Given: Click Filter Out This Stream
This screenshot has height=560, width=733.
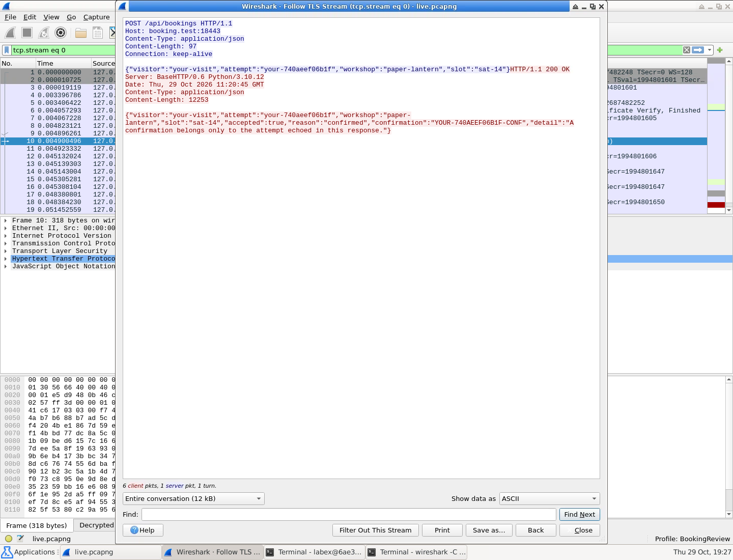Looking at the screenshot, I should point(375,530).
